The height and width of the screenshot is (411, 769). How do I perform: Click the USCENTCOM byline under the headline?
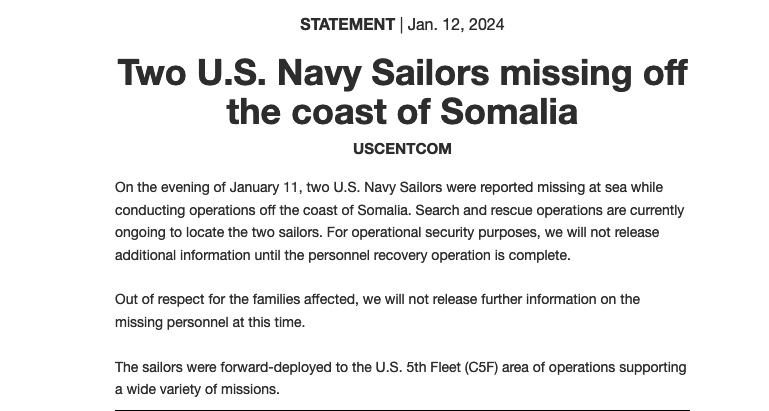coord(402,149)
